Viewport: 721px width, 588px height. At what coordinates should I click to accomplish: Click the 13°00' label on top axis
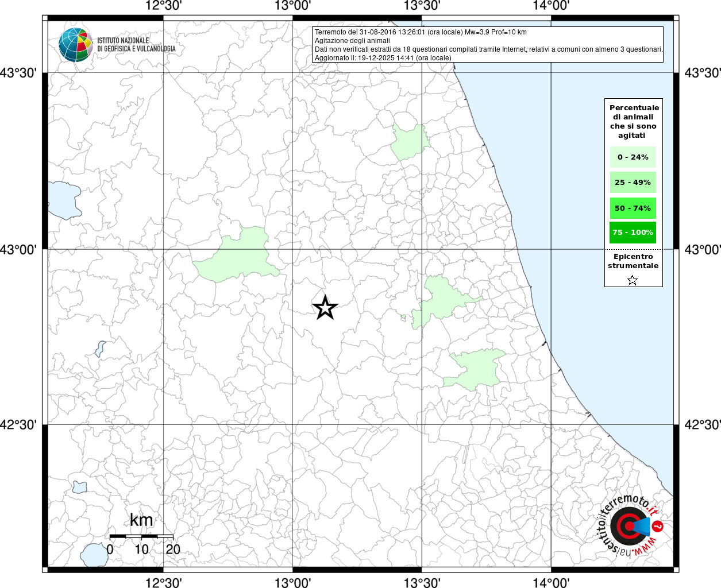(293, 6)
